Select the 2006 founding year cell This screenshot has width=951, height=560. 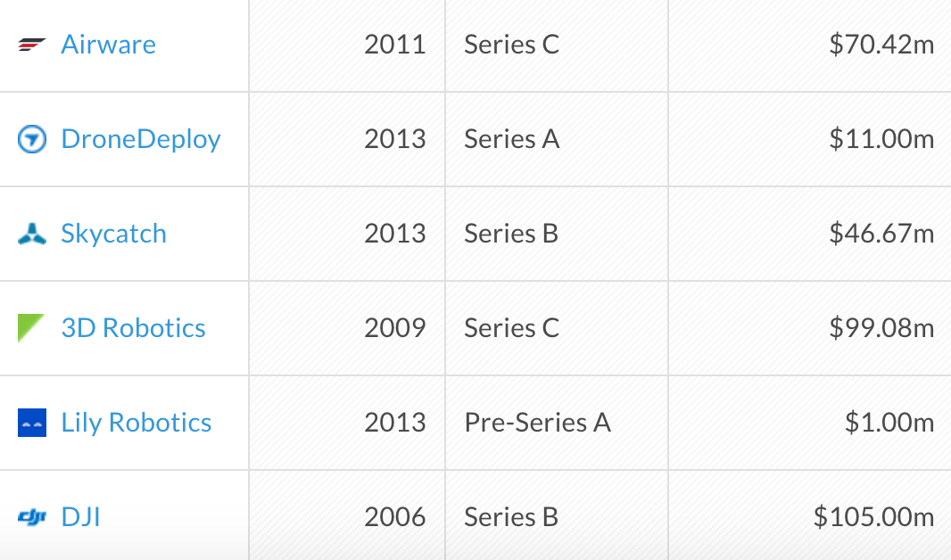pos(394,517)
